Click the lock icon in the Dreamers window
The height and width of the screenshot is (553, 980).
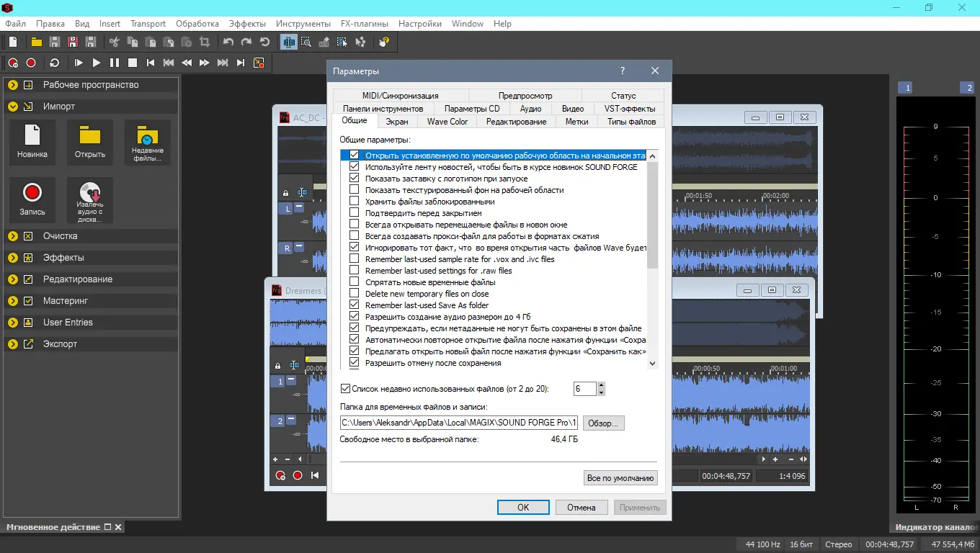(277, 366)
